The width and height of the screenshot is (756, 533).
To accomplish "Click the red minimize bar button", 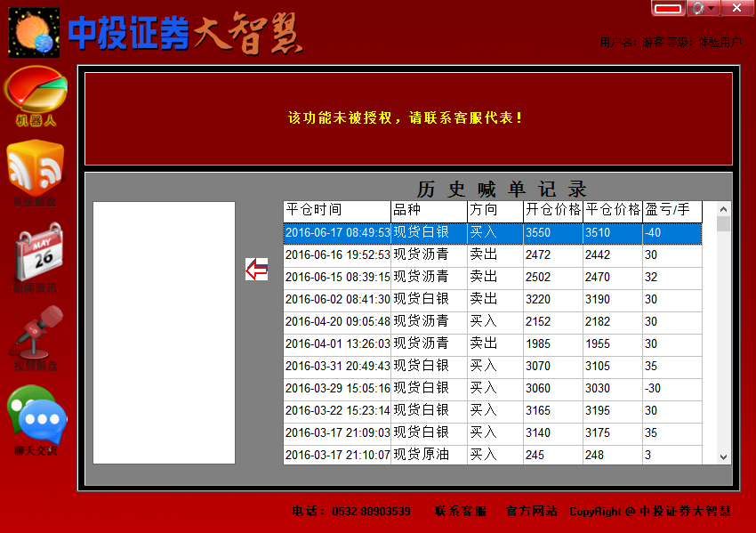I will click(x=668, y=9).
